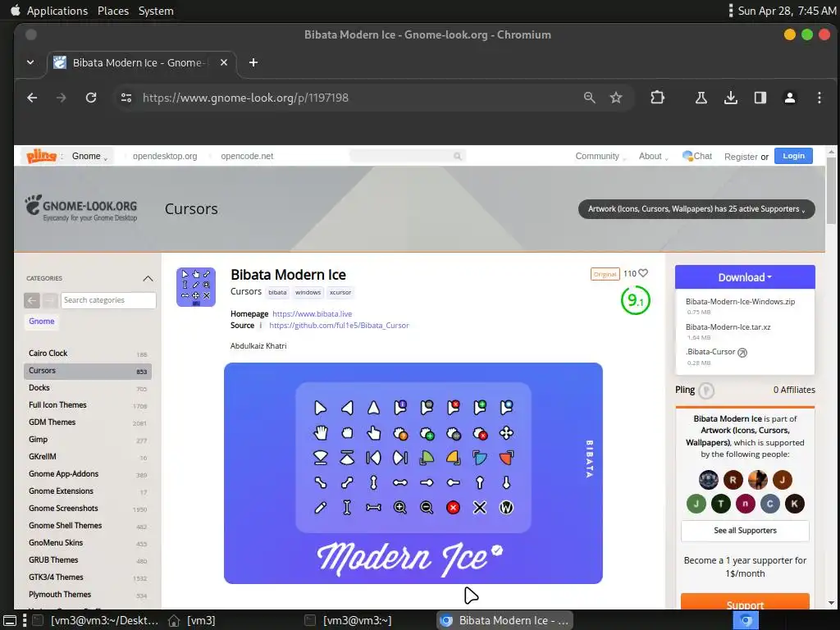This screenshot has width=840, height=630.
Task: Open the Extensions puzzle icon
Action: pyautogui.click(x=657, y=98)
